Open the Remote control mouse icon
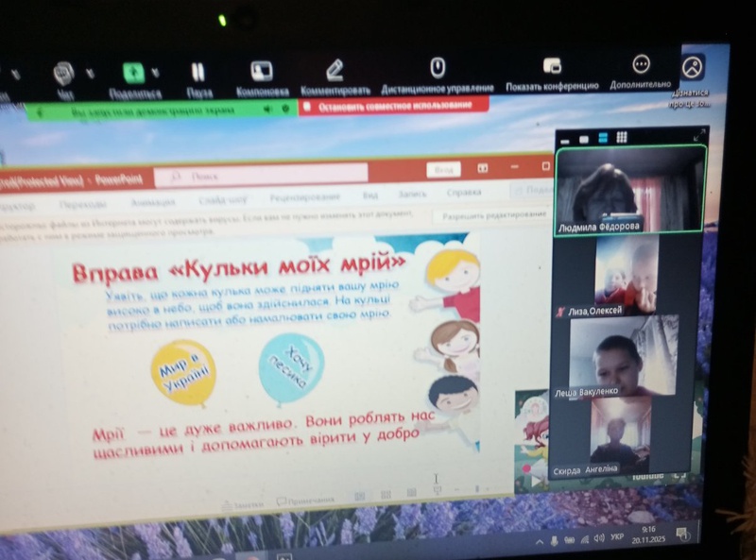756x560 pixels. (x=438, y=67)
